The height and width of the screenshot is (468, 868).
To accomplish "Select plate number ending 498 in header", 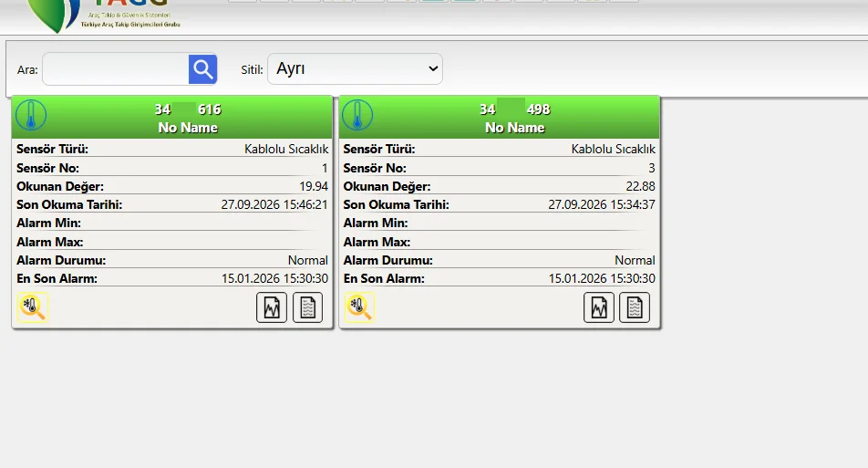I will pos(515,109).
